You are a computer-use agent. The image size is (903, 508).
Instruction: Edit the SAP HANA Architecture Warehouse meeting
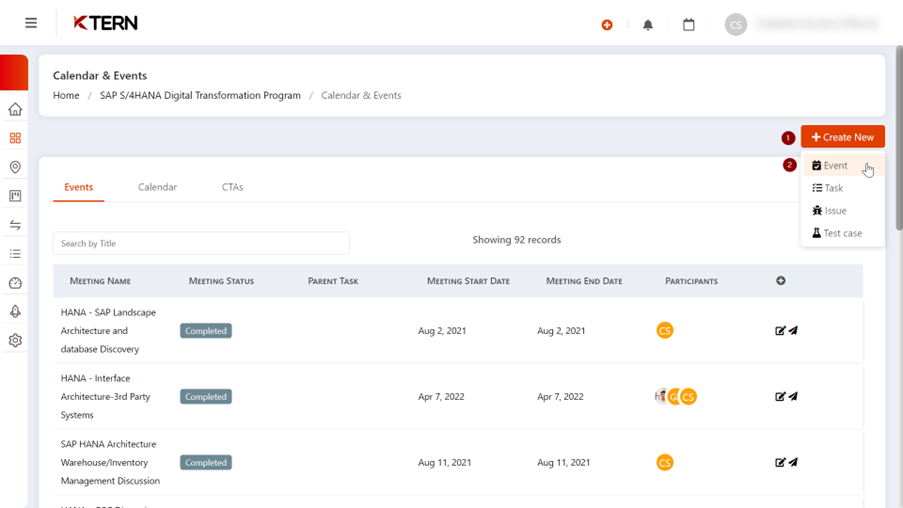click(x=780, y=462)
